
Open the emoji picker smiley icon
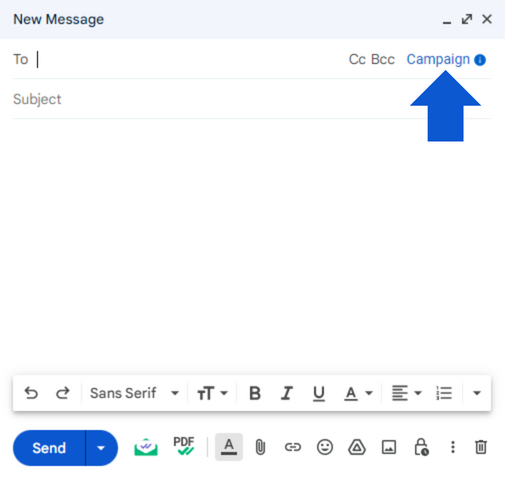(x=325, y=447)
